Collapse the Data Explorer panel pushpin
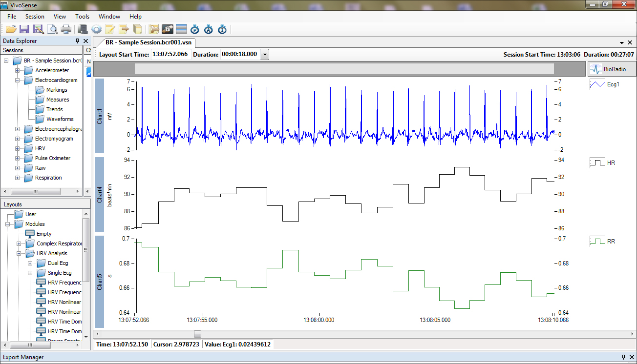 click(77, 41)
